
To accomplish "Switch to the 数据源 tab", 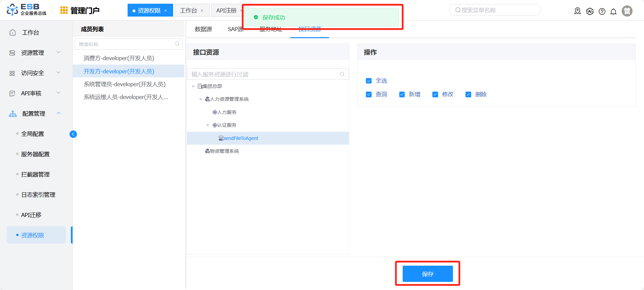I will (x=203, y=29).
